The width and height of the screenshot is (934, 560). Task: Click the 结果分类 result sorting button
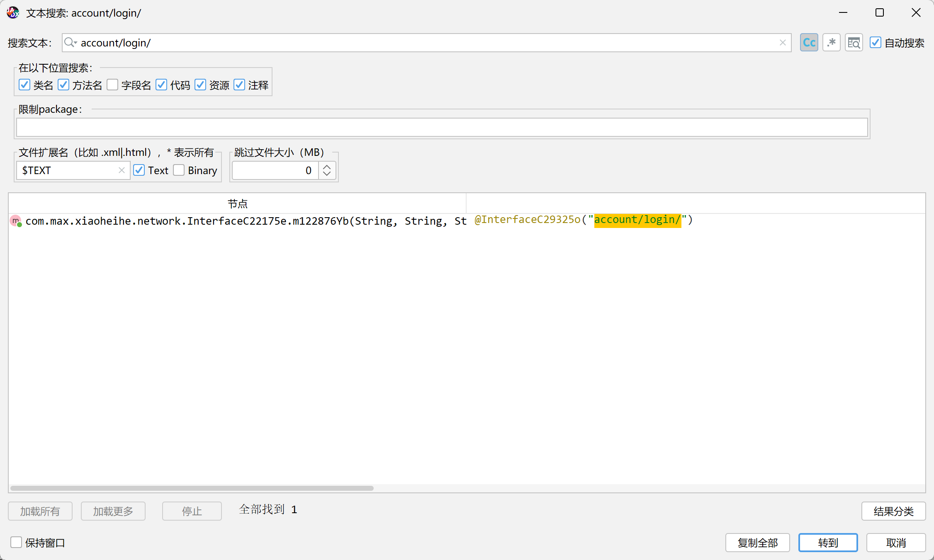click(893, 511)
